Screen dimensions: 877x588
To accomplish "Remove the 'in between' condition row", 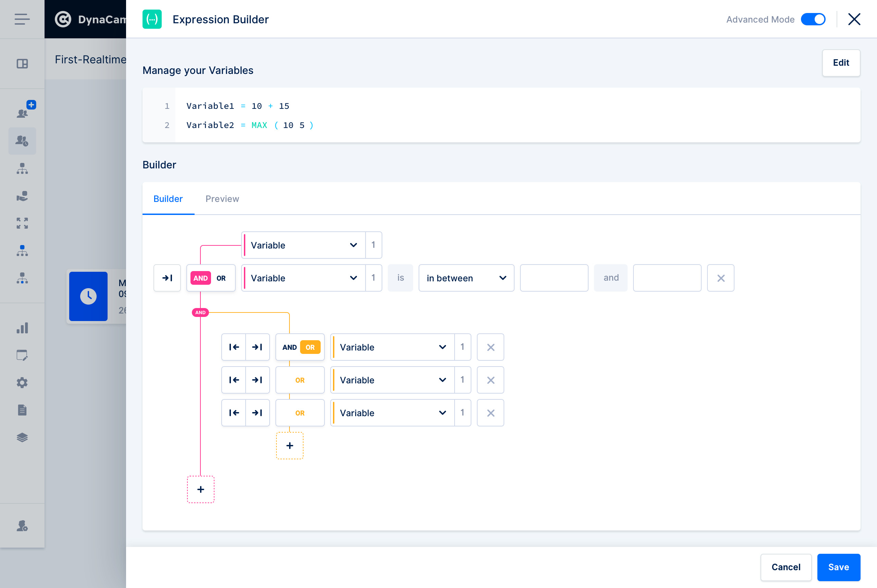I will pos(720,278).
